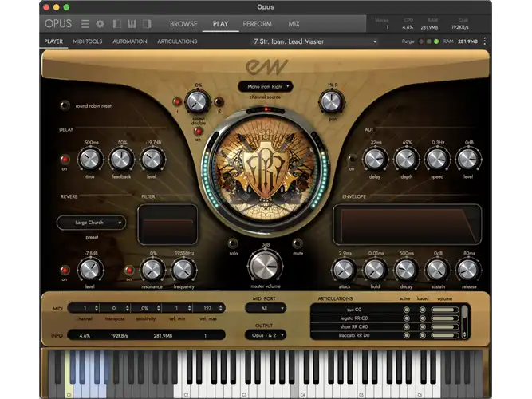Toggle the Reverb on button
The width and height of the screenshot is (532, 399).
coord(65,270)
